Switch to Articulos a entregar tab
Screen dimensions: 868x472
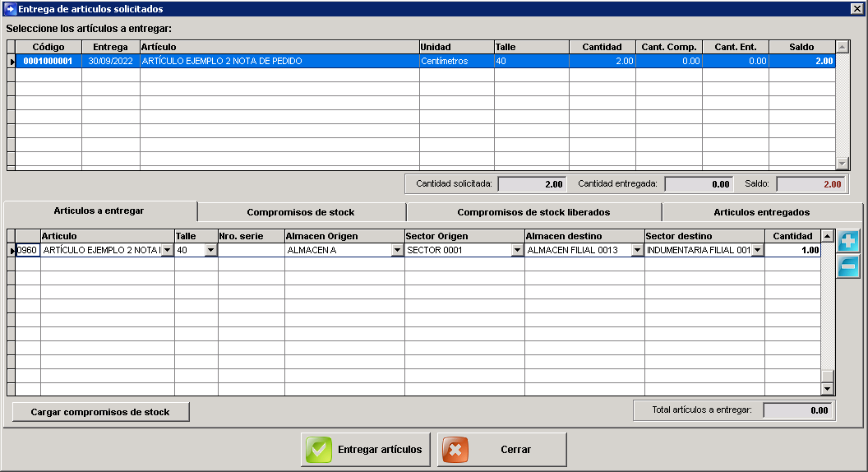point(99,211)
